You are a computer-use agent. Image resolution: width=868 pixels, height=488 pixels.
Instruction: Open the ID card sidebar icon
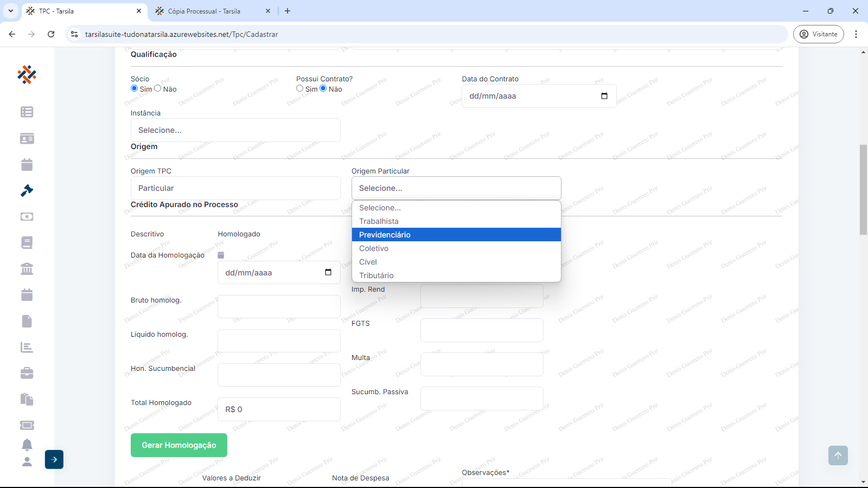27,138
